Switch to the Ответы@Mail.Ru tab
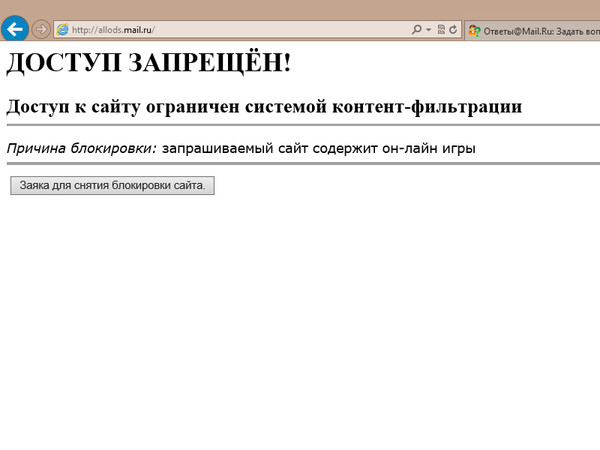 tap(533, 31)
